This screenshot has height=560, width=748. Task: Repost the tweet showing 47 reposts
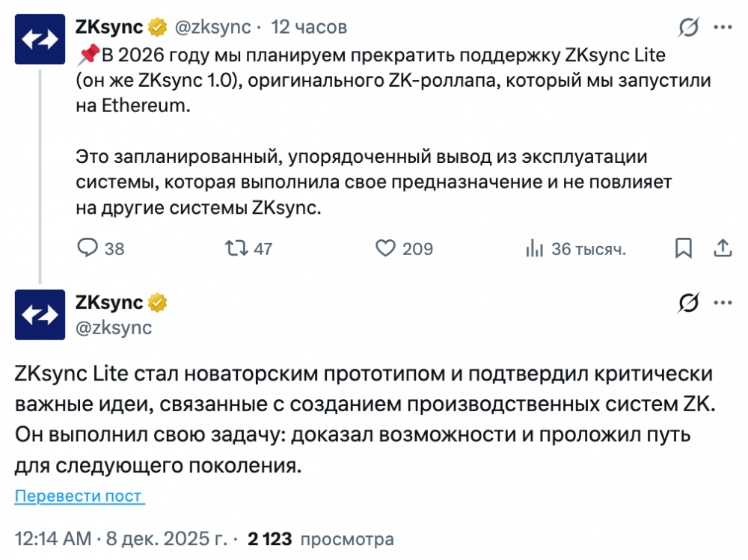click(236, 248)
